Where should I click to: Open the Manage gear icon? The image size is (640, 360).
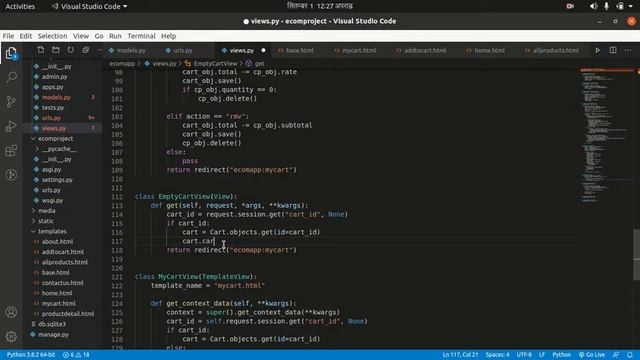11,336
